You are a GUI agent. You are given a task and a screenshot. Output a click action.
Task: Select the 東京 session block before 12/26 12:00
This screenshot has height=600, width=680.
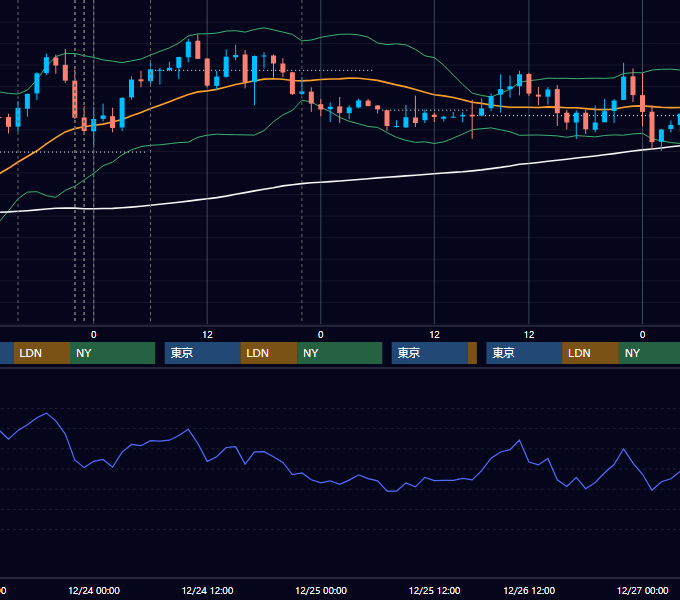coord(524,353)
